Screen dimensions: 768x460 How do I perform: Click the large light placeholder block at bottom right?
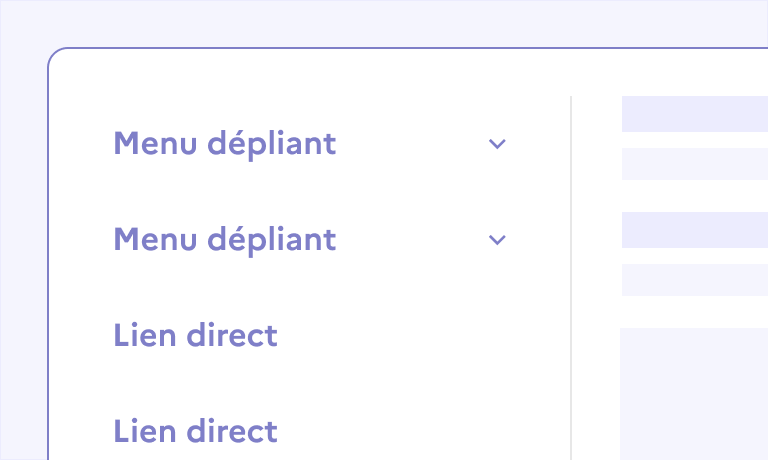694,393
